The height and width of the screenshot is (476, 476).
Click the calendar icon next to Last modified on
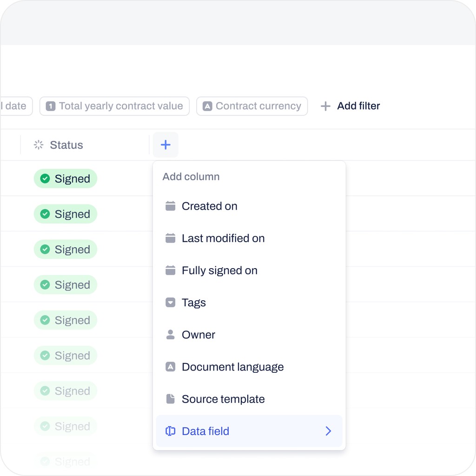tap(170, 238)
